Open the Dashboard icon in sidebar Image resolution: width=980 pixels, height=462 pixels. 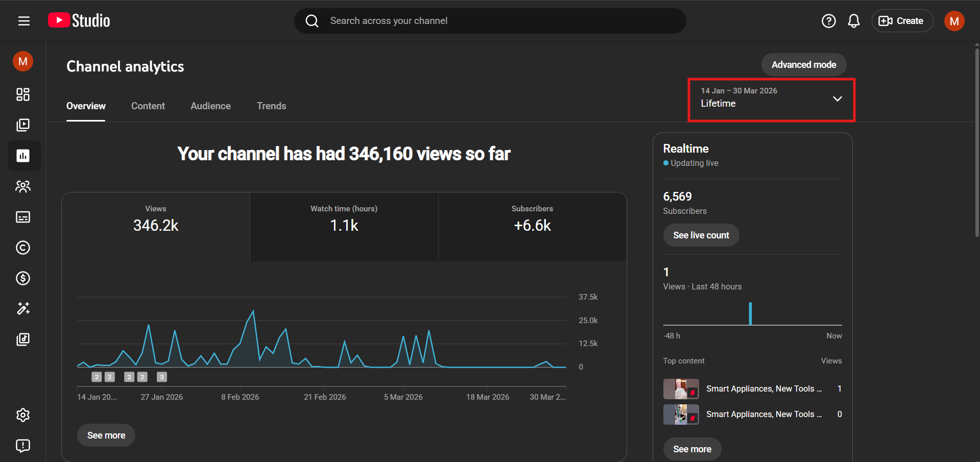click(23, 94)
